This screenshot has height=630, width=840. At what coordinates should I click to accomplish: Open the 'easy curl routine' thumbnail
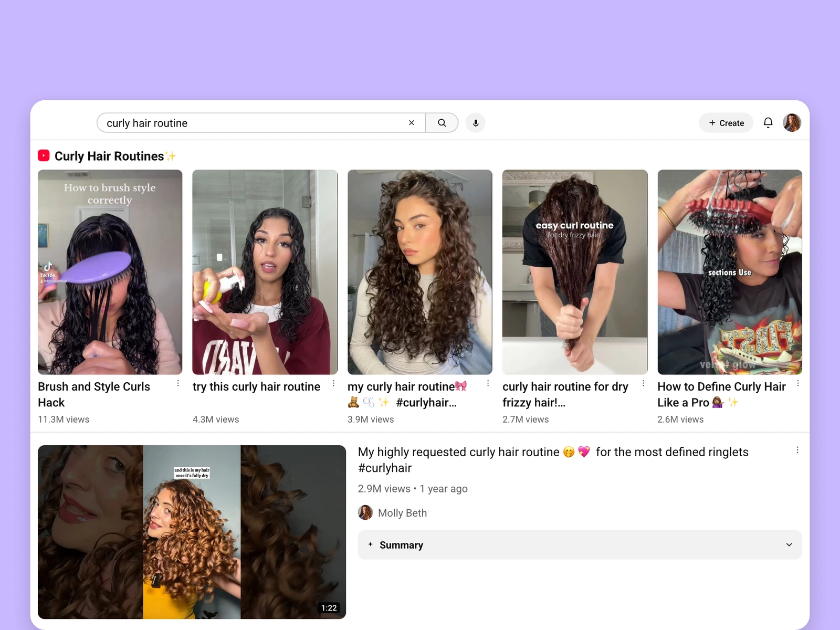[x=575, y=272]
